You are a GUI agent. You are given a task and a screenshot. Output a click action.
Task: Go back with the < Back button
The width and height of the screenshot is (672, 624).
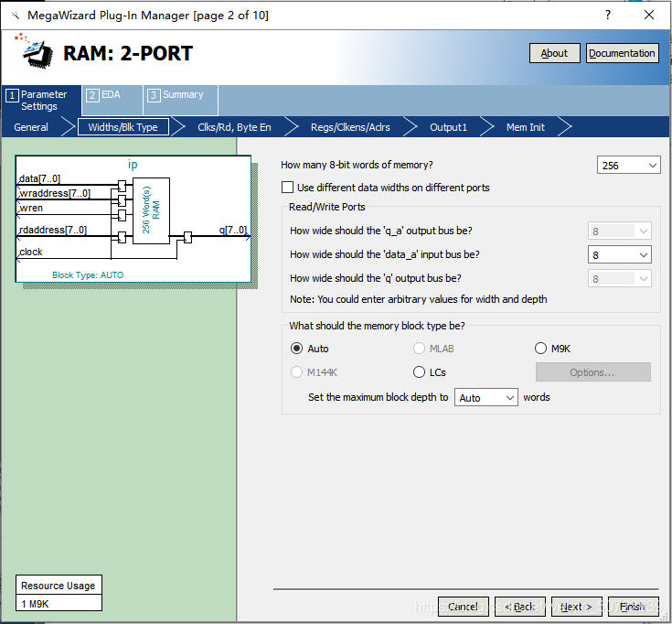520,607
